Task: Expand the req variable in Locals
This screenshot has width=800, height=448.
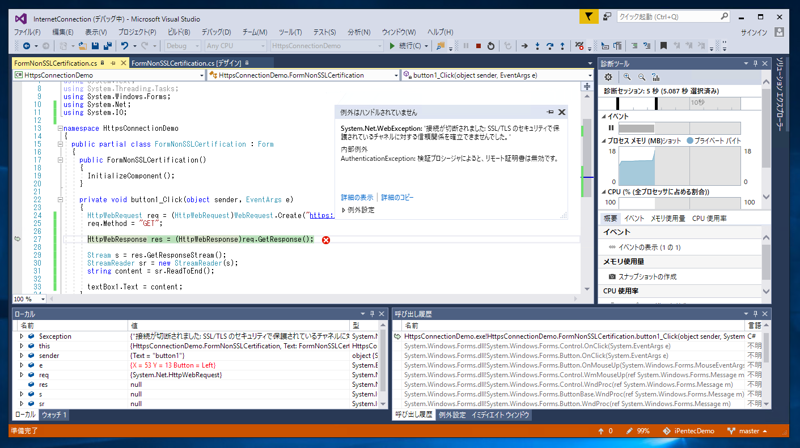Action: 21,375
